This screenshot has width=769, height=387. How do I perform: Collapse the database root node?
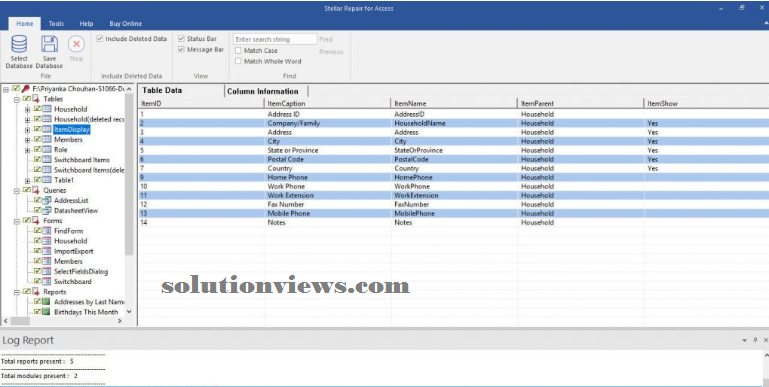click(6, 89)
